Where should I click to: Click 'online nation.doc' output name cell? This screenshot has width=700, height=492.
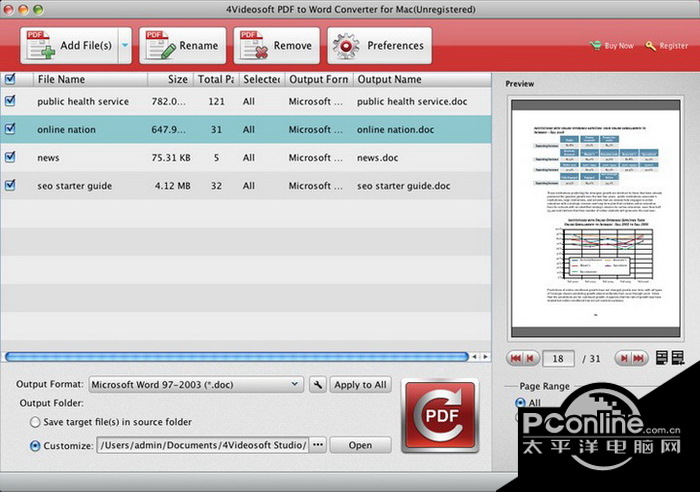pyautogui.click(x=395, y=129)
